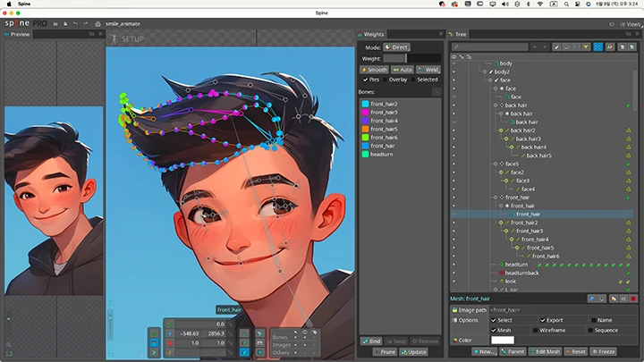The image size is (644, 362).
Task: Toggle visibility dot for body2 row
Action: pyautogui.click(x=453, y=72)
